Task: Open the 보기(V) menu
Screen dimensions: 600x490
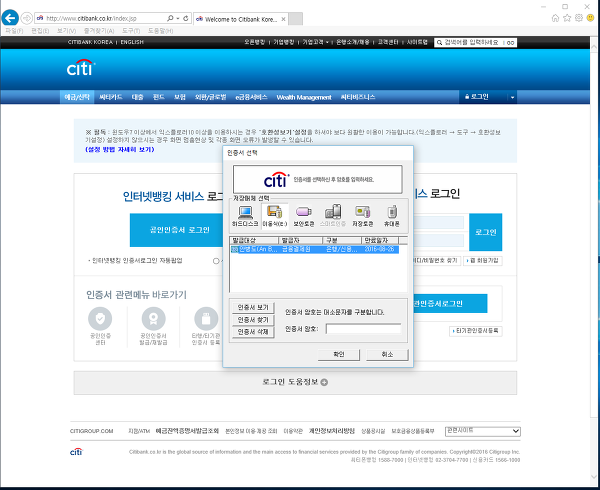Action: [67, 31]
